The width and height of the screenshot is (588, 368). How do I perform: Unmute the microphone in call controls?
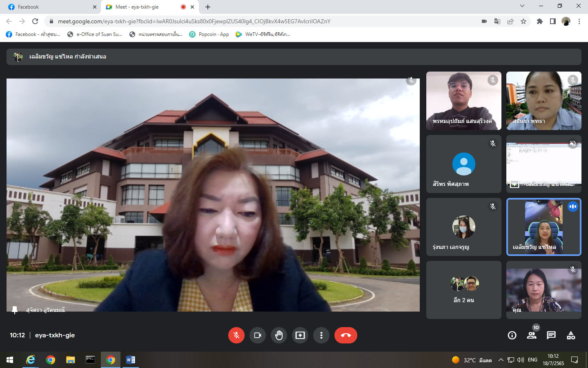coord(236,335)
